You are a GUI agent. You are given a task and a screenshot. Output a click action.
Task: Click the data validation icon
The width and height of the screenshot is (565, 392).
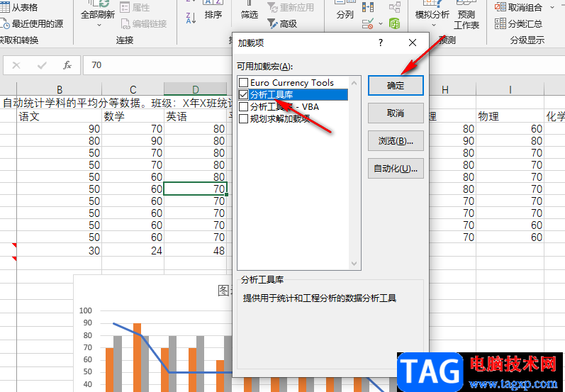tap(368, 24)
